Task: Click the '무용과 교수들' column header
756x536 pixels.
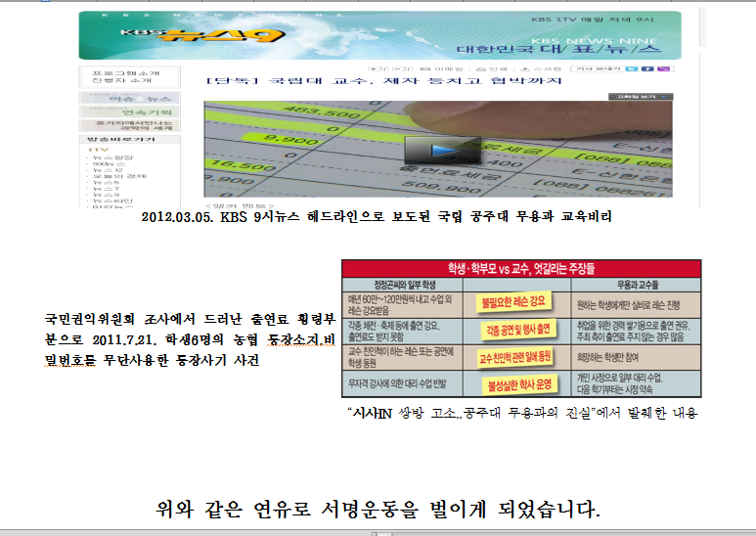Action: pyautogui.click(x=638, y=285)
